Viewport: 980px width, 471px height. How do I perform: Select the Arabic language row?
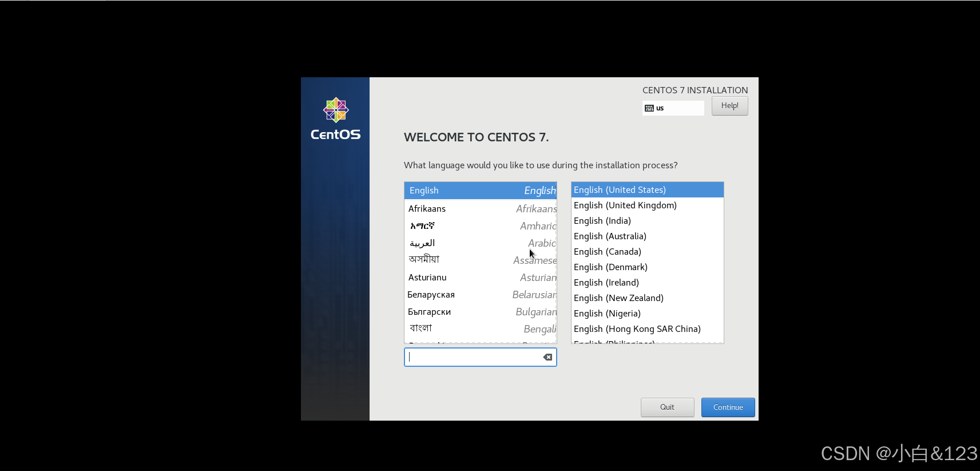point(480,243)
